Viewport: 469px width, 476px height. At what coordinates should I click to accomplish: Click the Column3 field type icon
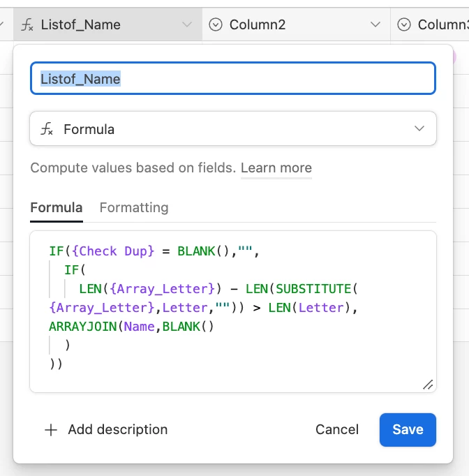(x=404, y=24)
